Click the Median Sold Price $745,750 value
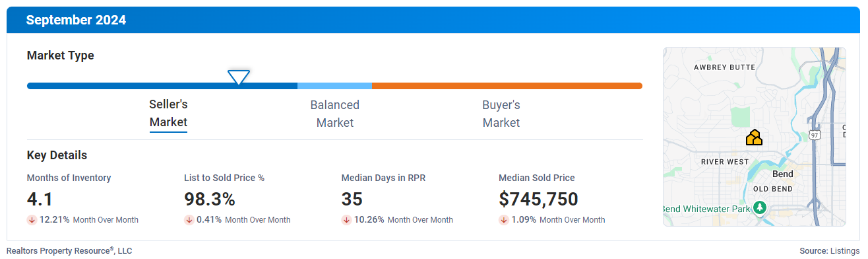868x259 pixels. click(538, 199)
